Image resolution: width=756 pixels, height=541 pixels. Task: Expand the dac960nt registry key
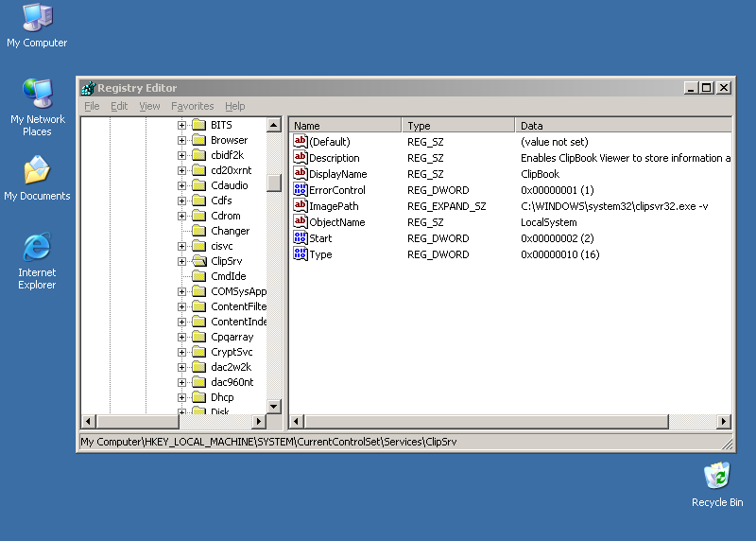181,383
